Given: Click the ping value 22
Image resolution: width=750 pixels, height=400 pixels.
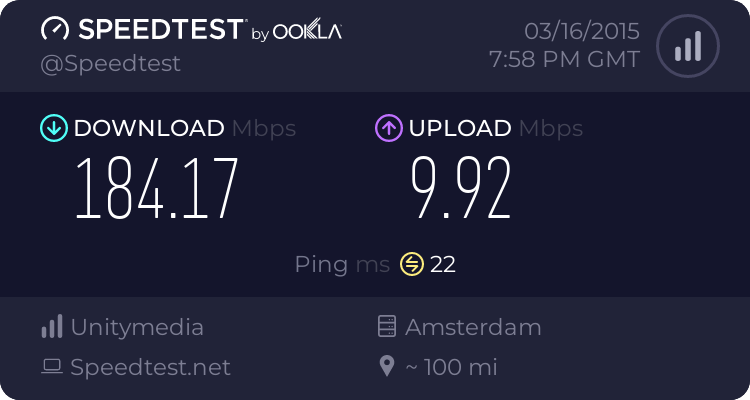Looking at the screenshot, I should [x=443, y=264].
